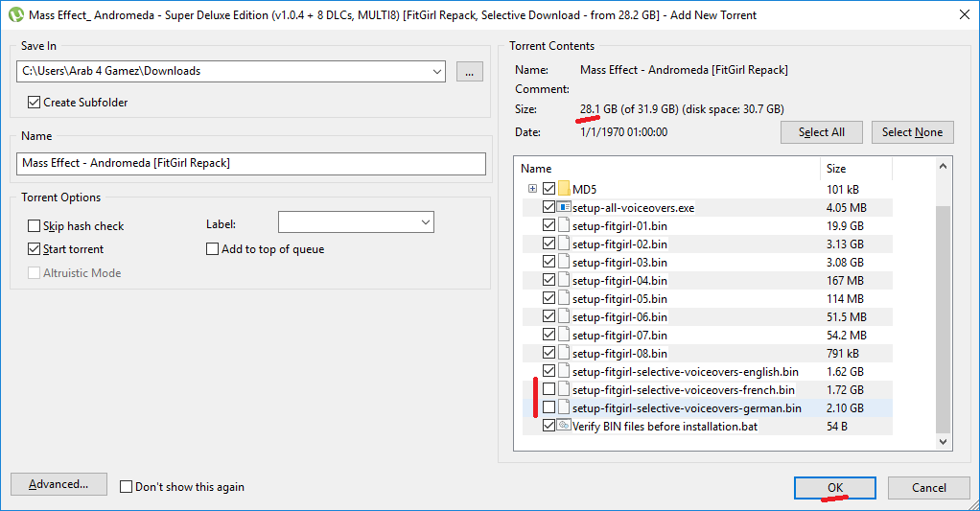Uncheck setup-all-voiceovers.exe checkbox
Viewport: 980px width, 511px height.
tap(548, 207)
